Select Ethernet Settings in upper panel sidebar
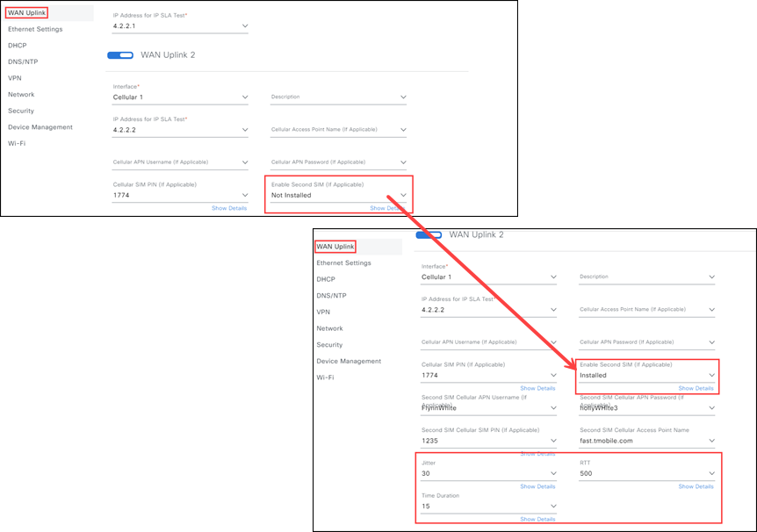Viewport: 757px width, 532px height. click(35, 30)
